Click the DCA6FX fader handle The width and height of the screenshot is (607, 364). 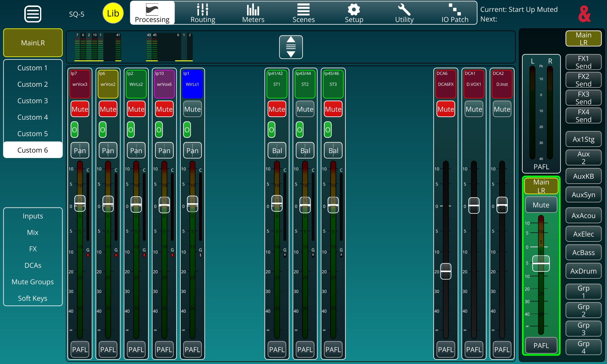pos(446,271)
